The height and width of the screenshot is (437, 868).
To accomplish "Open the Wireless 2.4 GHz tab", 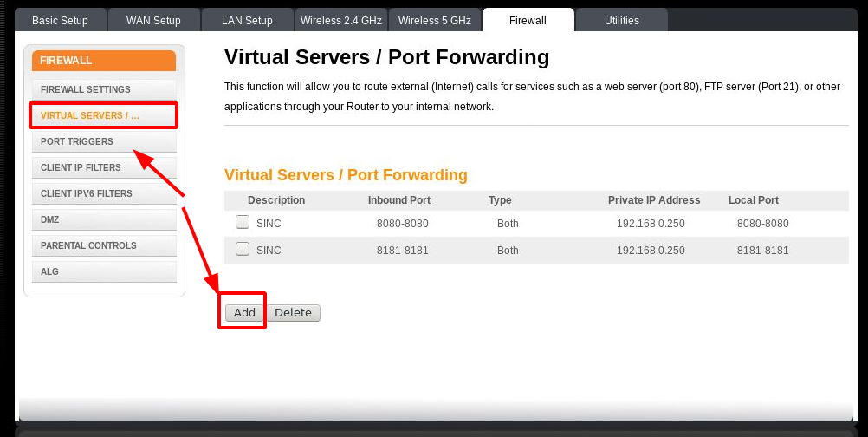I will pos(341,21).
